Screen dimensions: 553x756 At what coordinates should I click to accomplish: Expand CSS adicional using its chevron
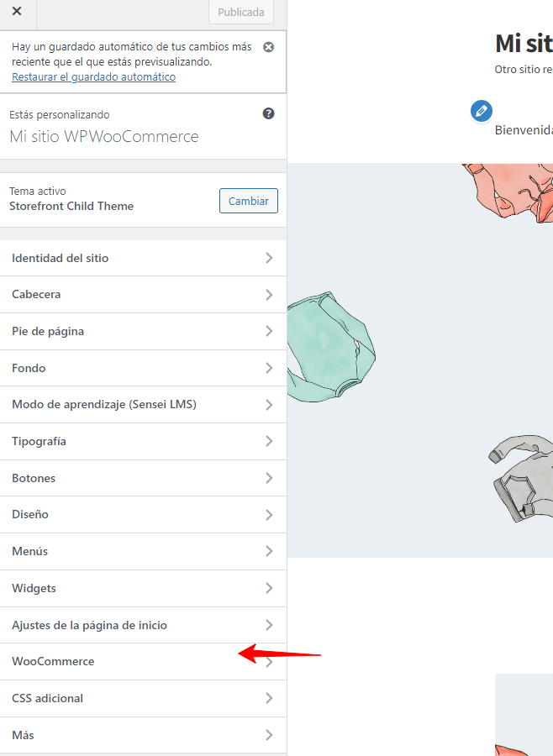point(269,698)
